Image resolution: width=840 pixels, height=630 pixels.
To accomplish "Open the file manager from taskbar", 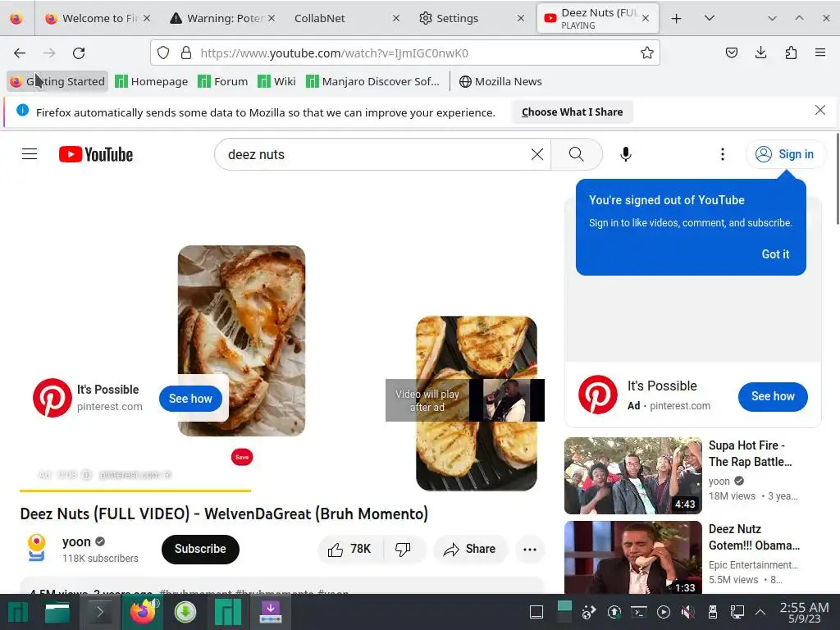I will pyautogui.click(x=57, y=612).
